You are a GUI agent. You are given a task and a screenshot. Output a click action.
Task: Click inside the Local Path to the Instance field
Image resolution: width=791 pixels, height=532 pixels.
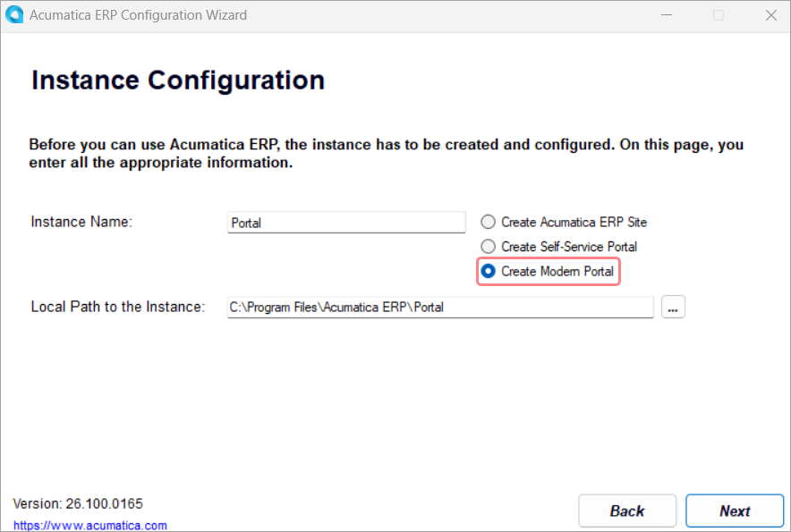(x=440, y=307)
